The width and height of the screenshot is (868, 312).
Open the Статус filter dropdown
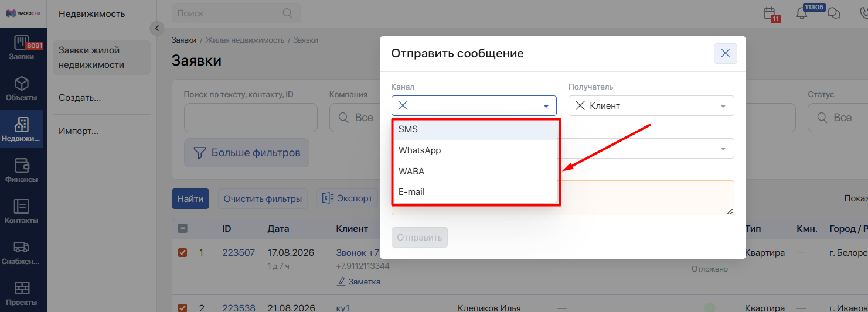click(838, 118)
